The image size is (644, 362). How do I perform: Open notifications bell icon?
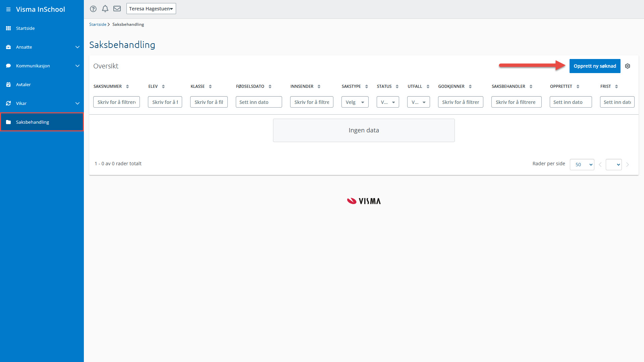[105, 9]
